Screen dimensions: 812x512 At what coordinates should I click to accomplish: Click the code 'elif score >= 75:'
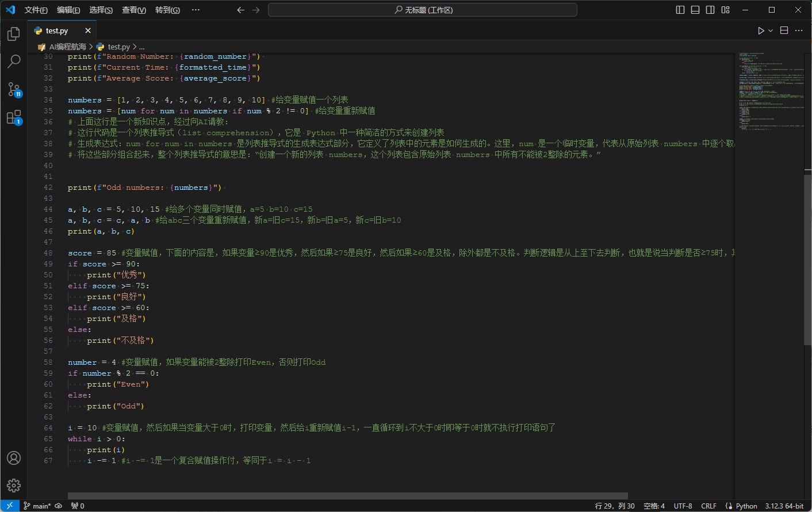(109, 286)
